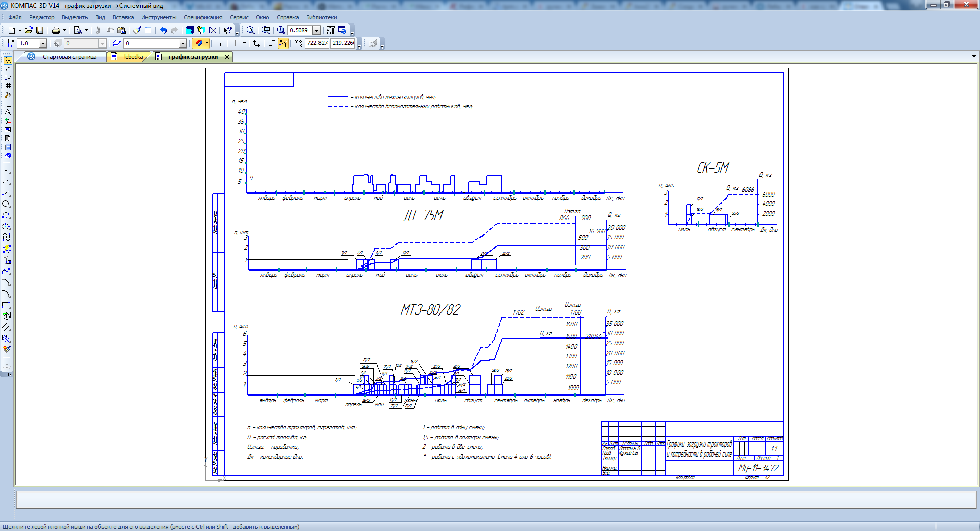
Task: Expand the zoom scale 0.5089 dropdown
Action: click(x=316, y=30)
